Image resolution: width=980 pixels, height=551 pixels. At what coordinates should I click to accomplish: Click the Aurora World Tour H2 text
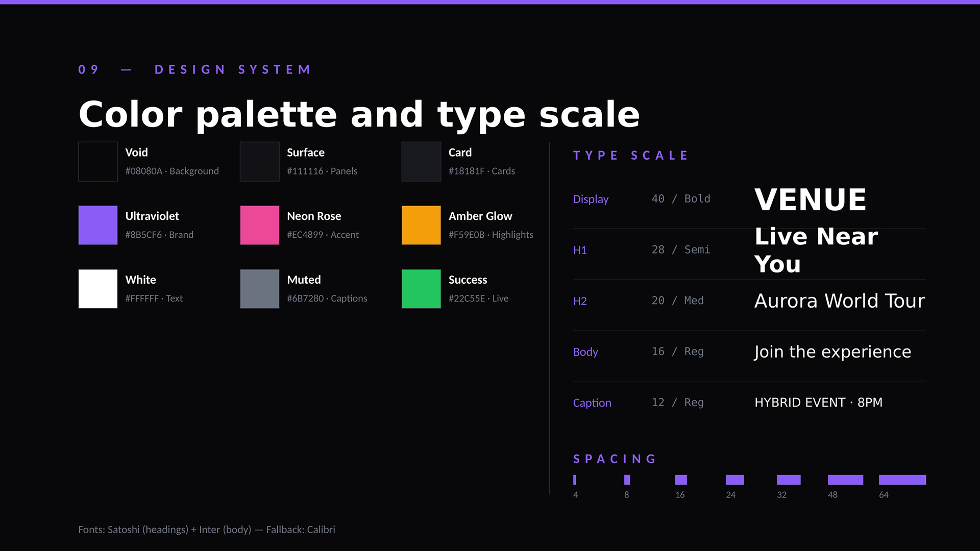pos(839,301)
